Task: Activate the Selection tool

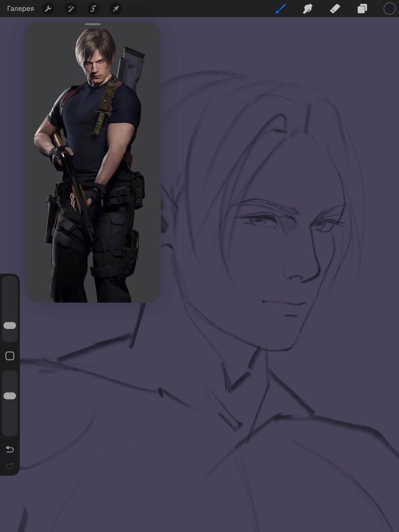Action: click(93, 9)
